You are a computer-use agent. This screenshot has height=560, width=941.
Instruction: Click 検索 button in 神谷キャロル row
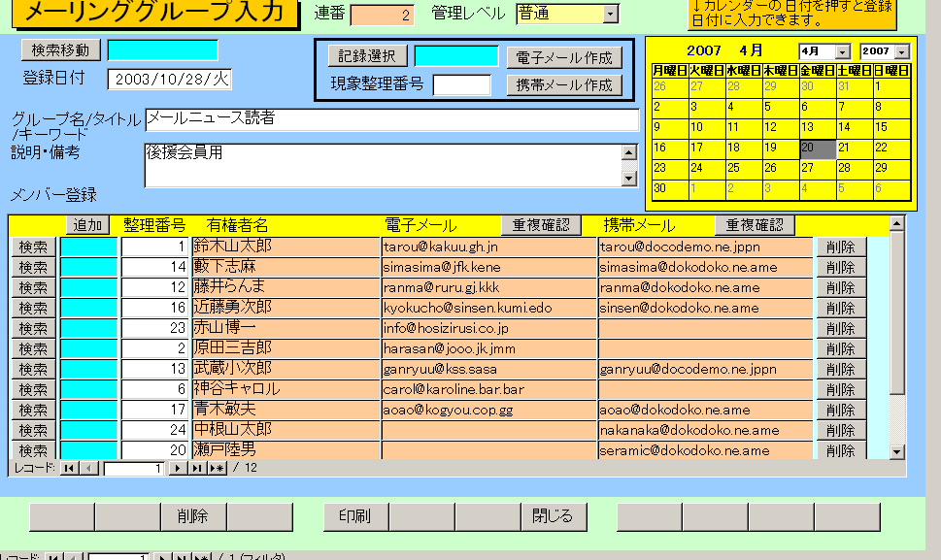tap(33, 390)
